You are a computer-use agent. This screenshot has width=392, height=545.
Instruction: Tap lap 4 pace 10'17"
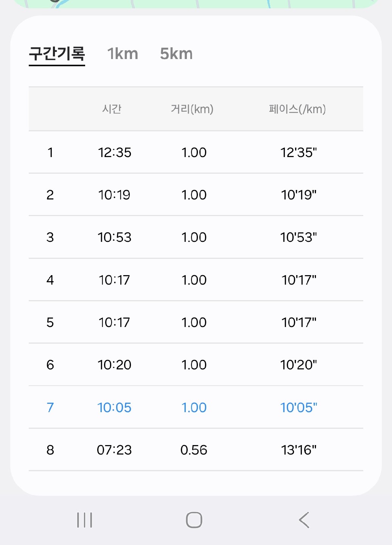(x=299, y=280)
